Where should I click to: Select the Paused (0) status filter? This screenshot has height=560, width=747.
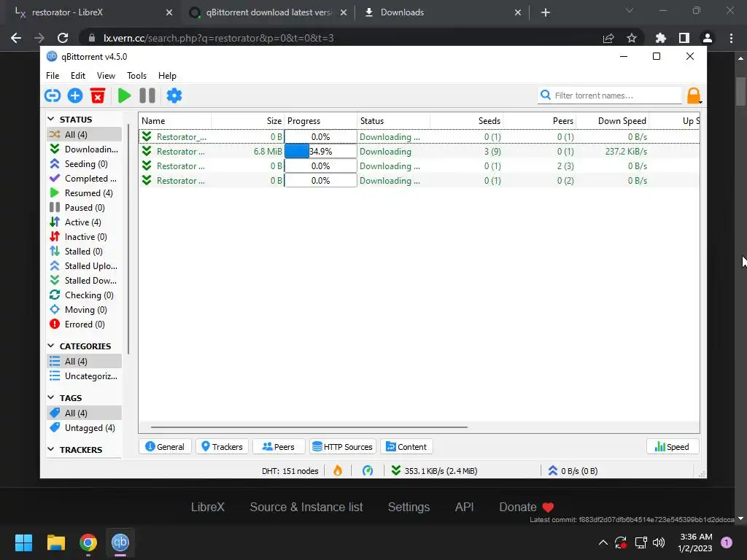[85, 208]
